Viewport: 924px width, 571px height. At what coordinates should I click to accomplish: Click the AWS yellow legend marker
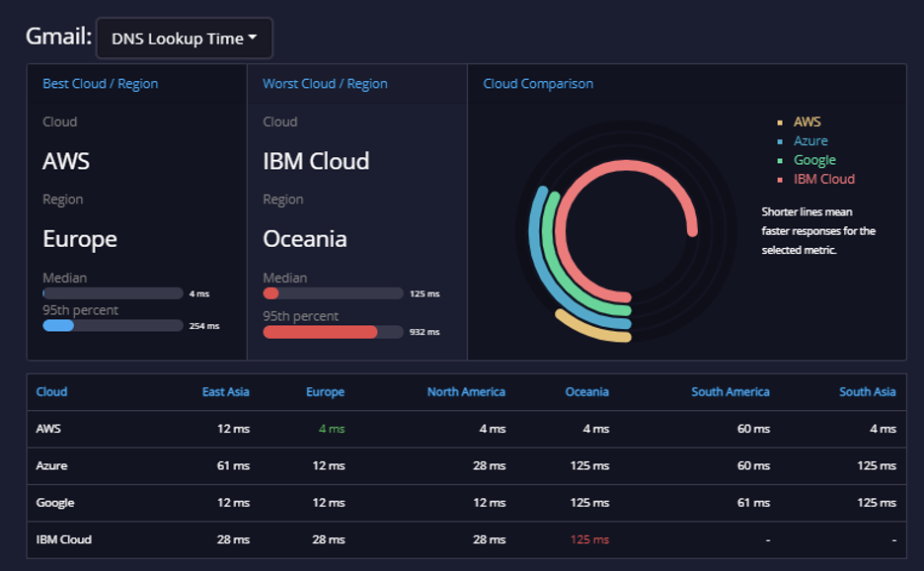pyautogui.click(x=780, y=122)
